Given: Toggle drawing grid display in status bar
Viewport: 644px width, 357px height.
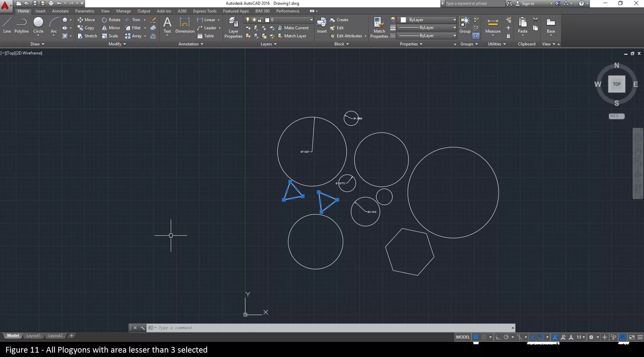Looking at the screenshot, I should click(x=476, y=337).
